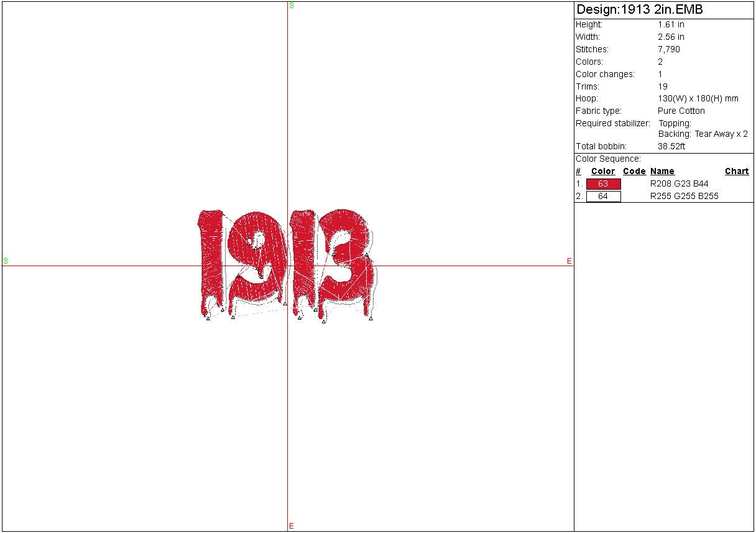Click the first digit 1 of the design
Screen dimensions: 756x533
pyautogui.click(x=211, y=261)
